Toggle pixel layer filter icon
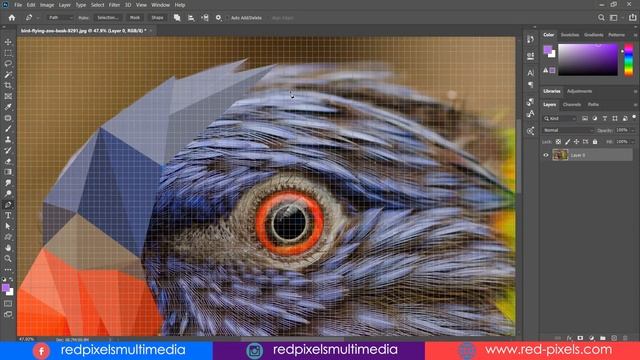The width and height of the screenshot is (640, 360). coord(585,118)
